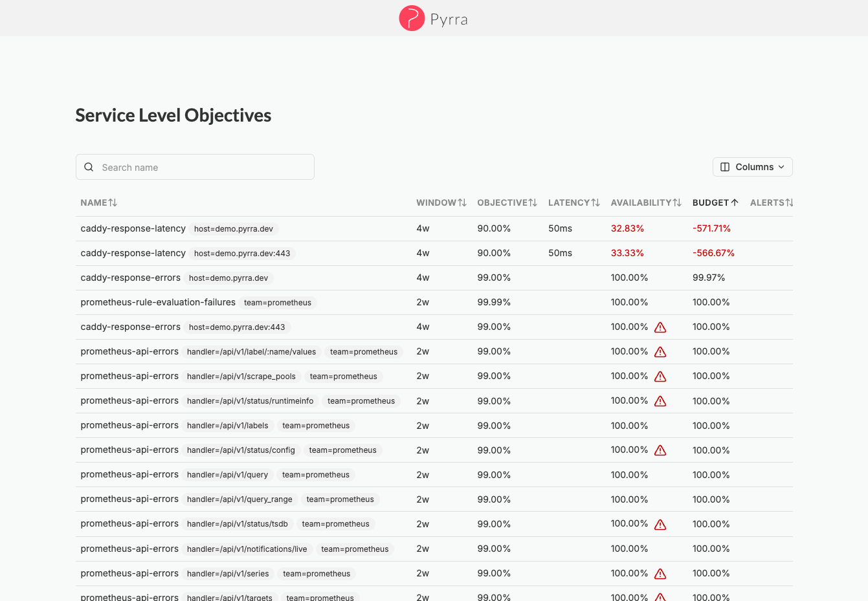
Task: Click the Name column sort arrows
Action: coord(113,202)
